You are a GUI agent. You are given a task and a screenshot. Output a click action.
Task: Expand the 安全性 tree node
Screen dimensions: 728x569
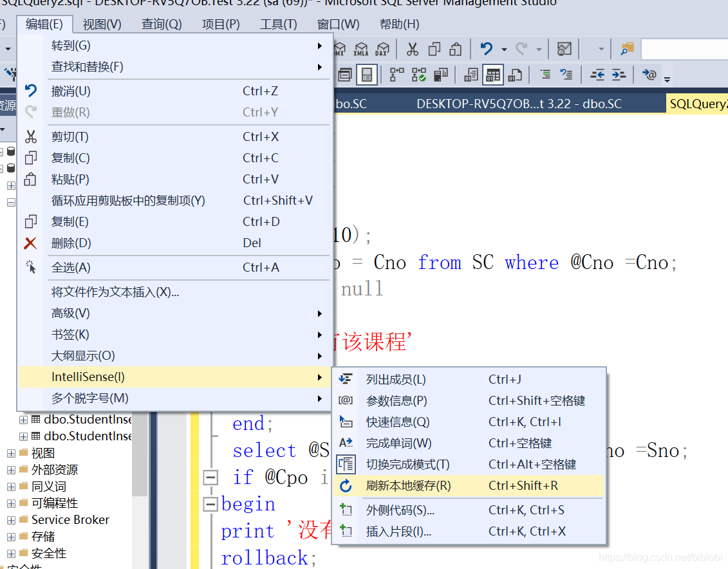[12, 554]
